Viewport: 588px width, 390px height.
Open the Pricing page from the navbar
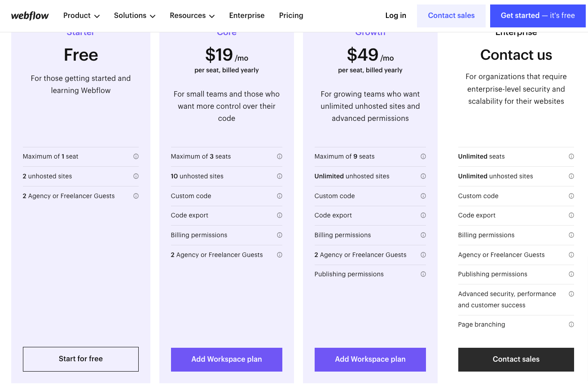291,15
